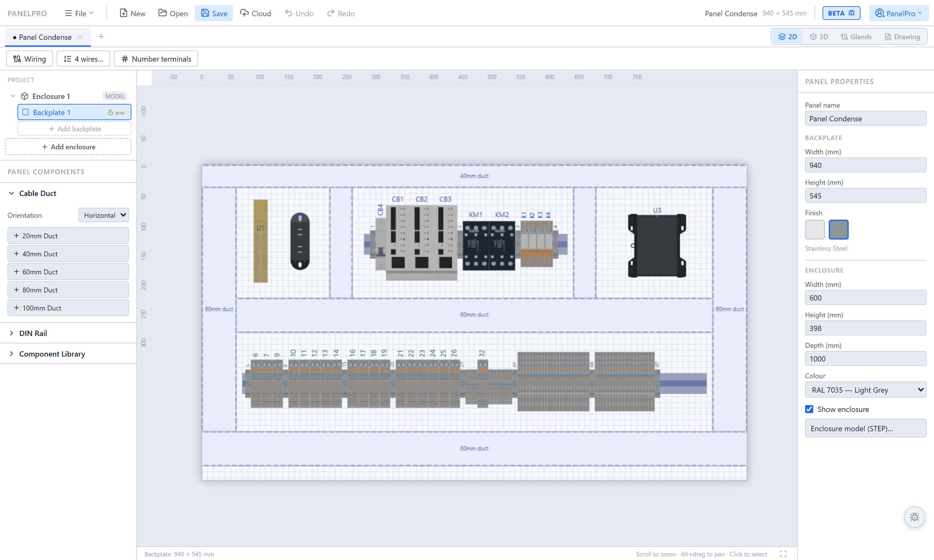Viewport: 934px width, 560px height.
Task: Switch to 3D view
Action: pyautogui.click(x=818, y=37)
